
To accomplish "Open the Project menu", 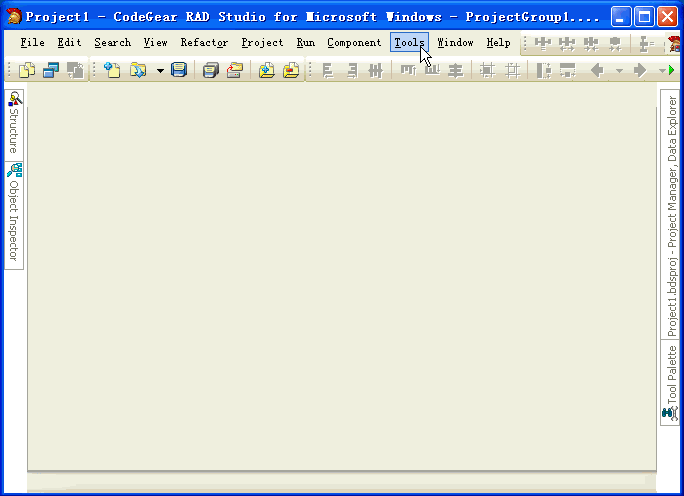I will click(262, 42).
